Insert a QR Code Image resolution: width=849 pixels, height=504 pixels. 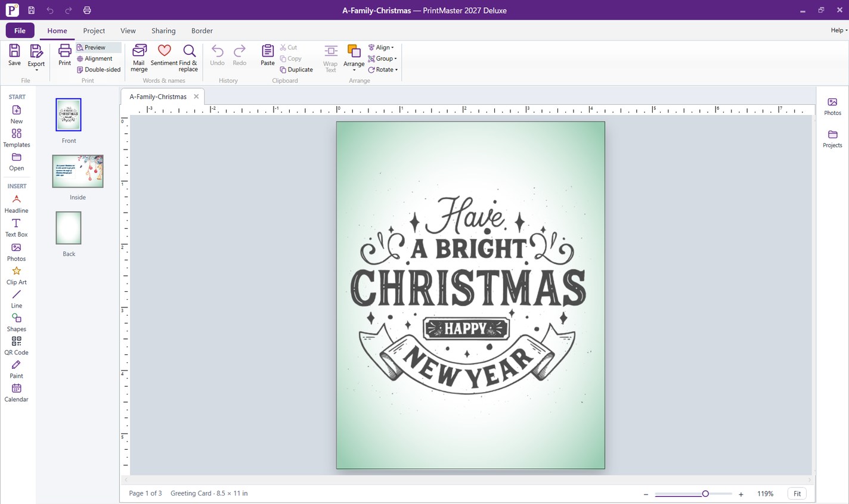17,346
